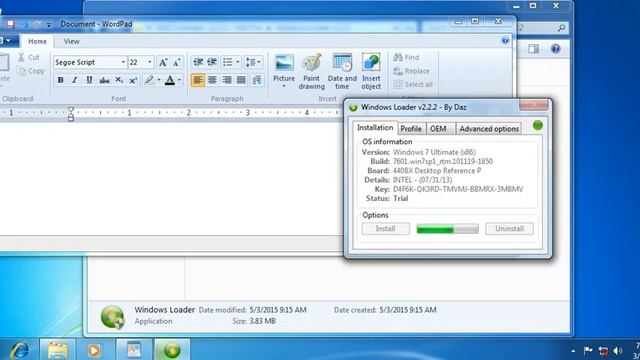Viewport: 640px width, 360px height.
Task: Open the WordPad application menu button
Action: tap(6, 41)
